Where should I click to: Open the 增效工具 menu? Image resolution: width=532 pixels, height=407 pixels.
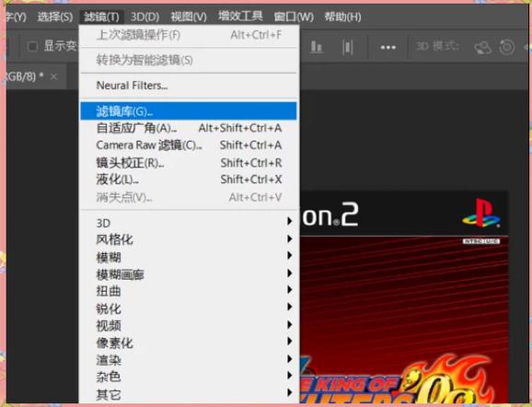click(240, 16)
